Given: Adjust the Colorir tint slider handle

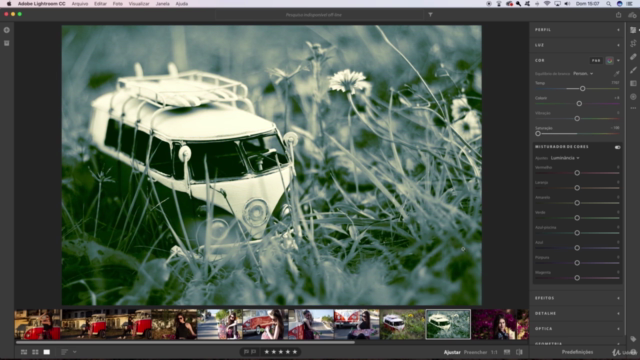Looking at the screenshot, I should [x=579, y=104].
